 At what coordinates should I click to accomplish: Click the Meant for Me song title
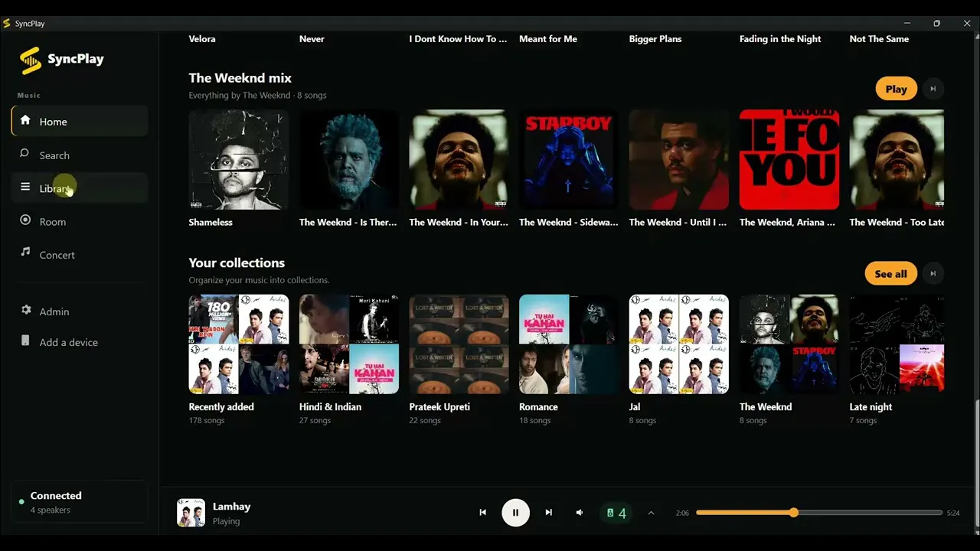point(548,39)
